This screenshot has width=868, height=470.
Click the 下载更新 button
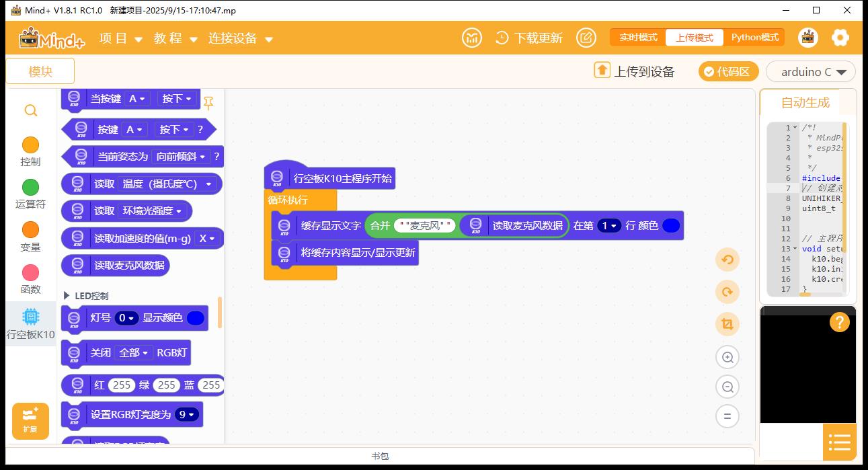pos(528,38)
